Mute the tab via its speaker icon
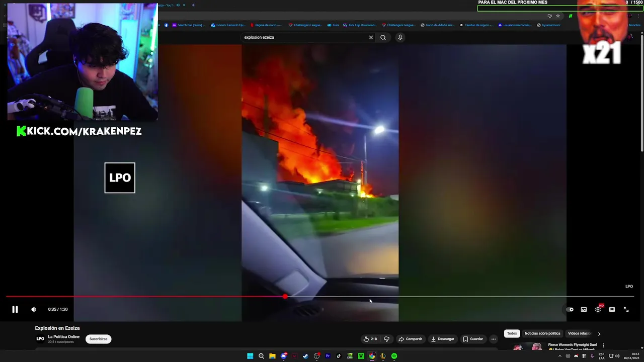This screenshot has height=362, width=644. (178, 5)
